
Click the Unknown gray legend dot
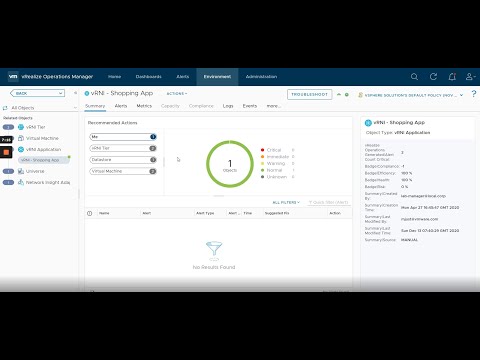(262, 177)
